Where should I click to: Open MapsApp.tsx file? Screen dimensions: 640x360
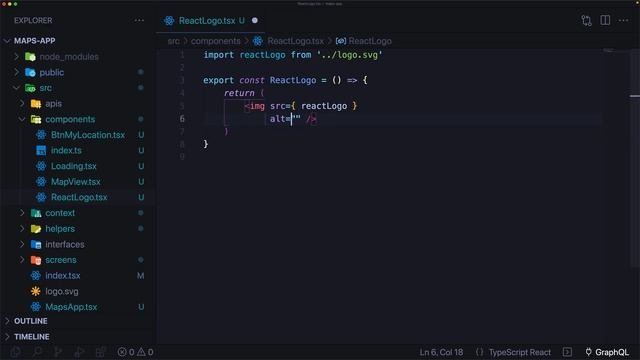(x=71, y=307)
